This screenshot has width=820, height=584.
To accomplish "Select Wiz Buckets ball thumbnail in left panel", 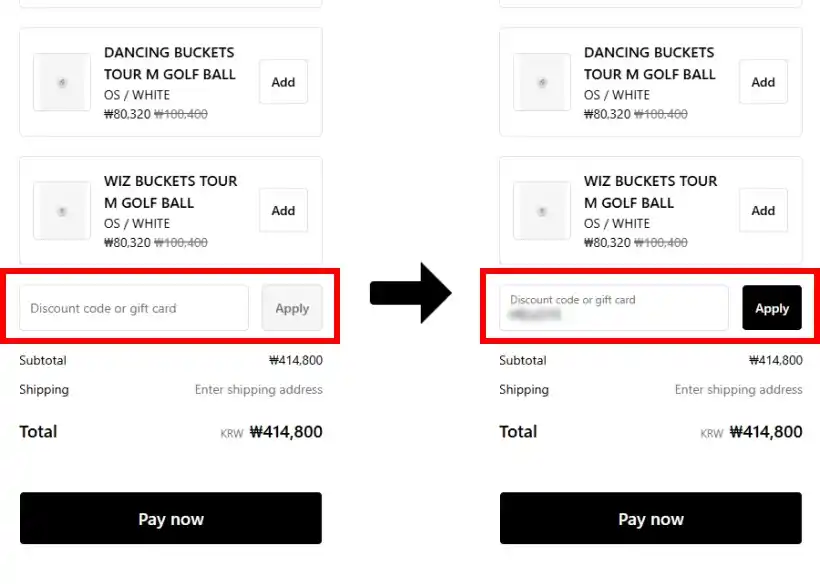I will (x=62, y=210).
